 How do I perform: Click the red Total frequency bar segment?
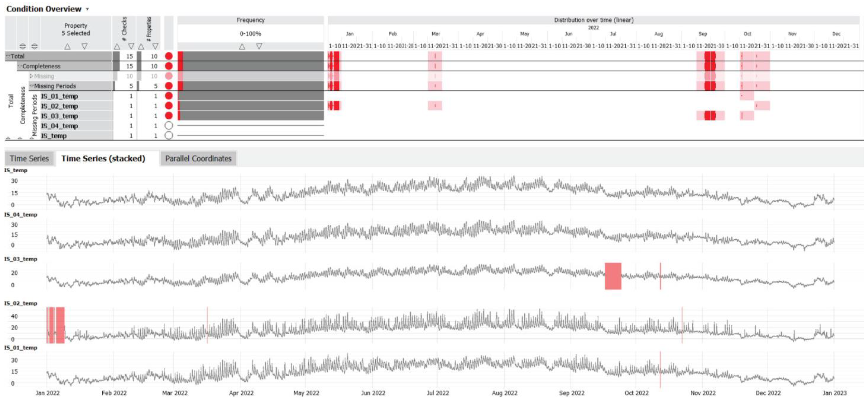pyautogui.click(x=181, y=56)
